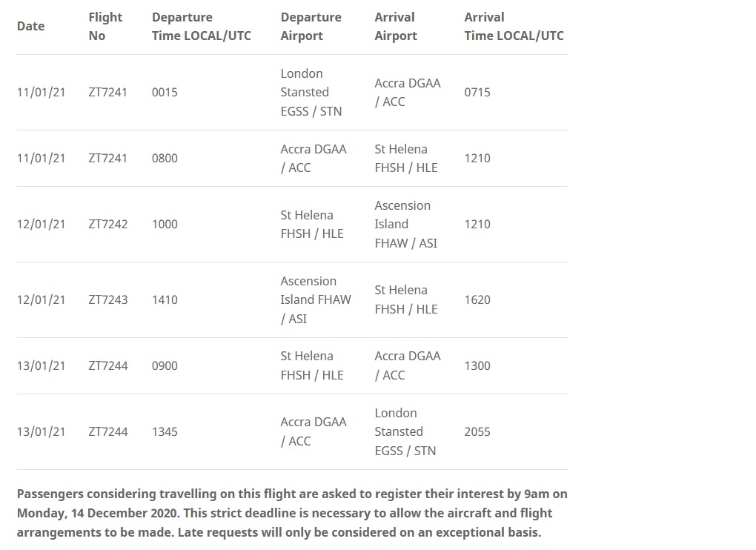Click flight number ZT7242
The width and height of the screenshot is (756, 550).
point(108,224)
